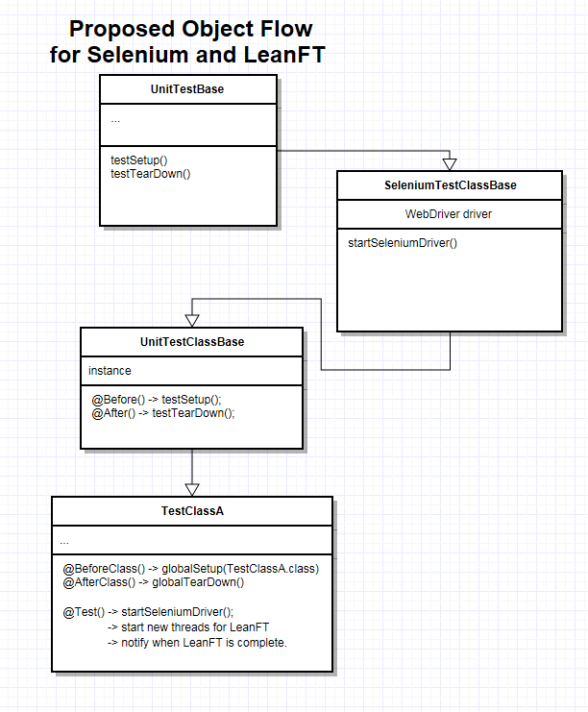Click 'notify when LeanFT is complete.' line
588x712 pixels.
[x=197, y=643]
